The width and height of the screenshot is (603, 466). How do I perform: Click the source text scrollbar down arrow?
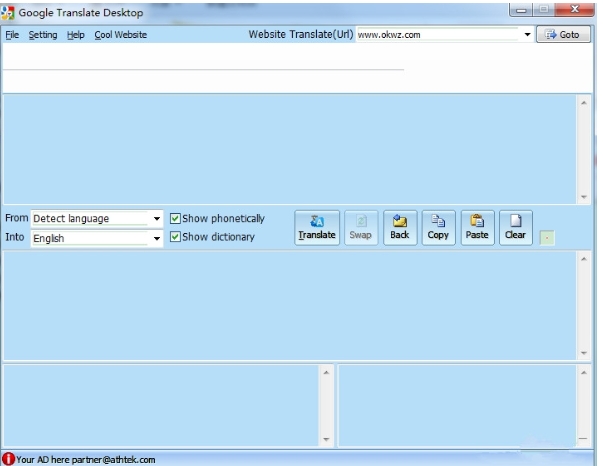point(584,197)
